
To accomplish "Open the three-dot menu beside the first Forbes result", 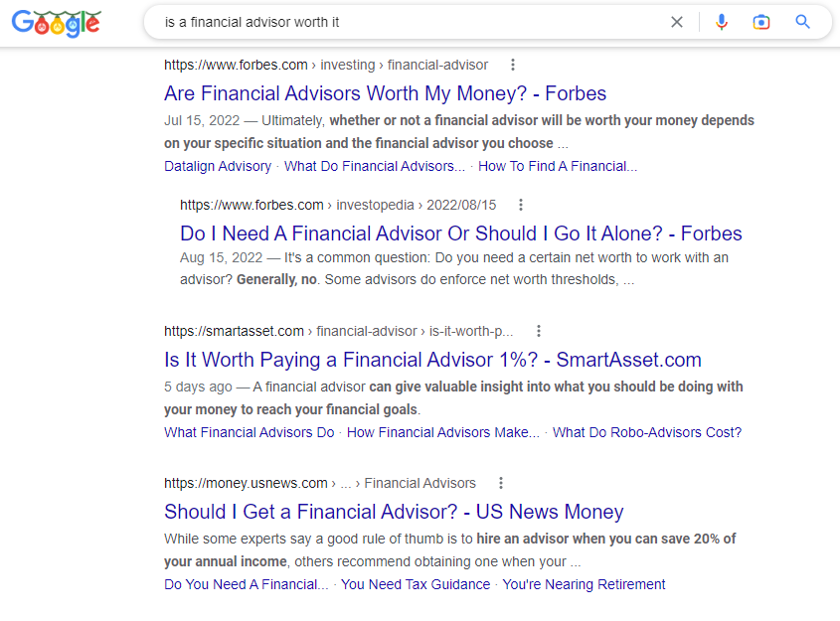I will (513, 64).
